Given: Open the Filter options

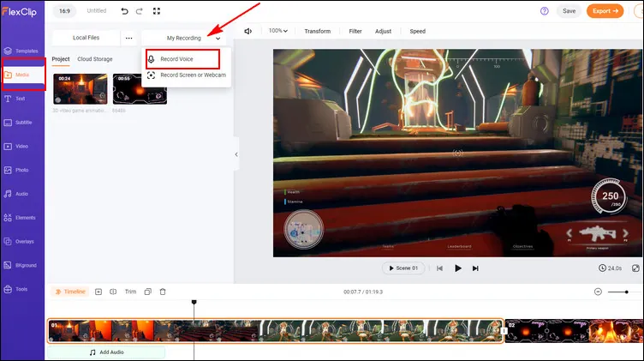Looking at the screenshot, I should (355, 31).
